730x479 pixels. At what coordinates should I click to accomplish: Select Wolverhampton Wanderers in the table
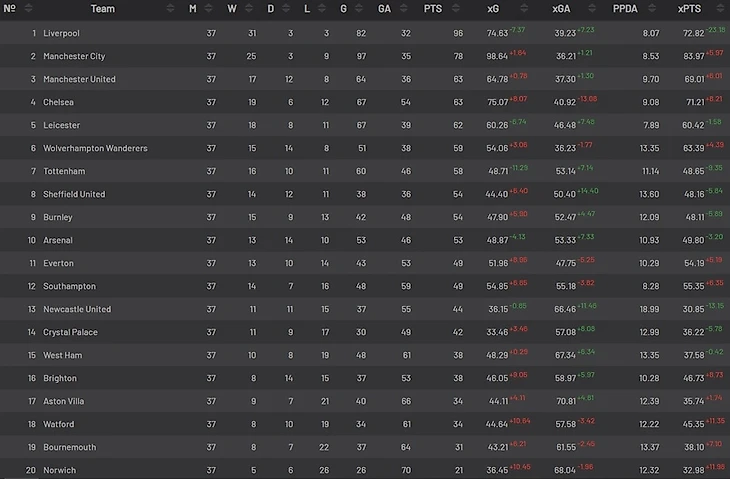(x=95, y=148)
